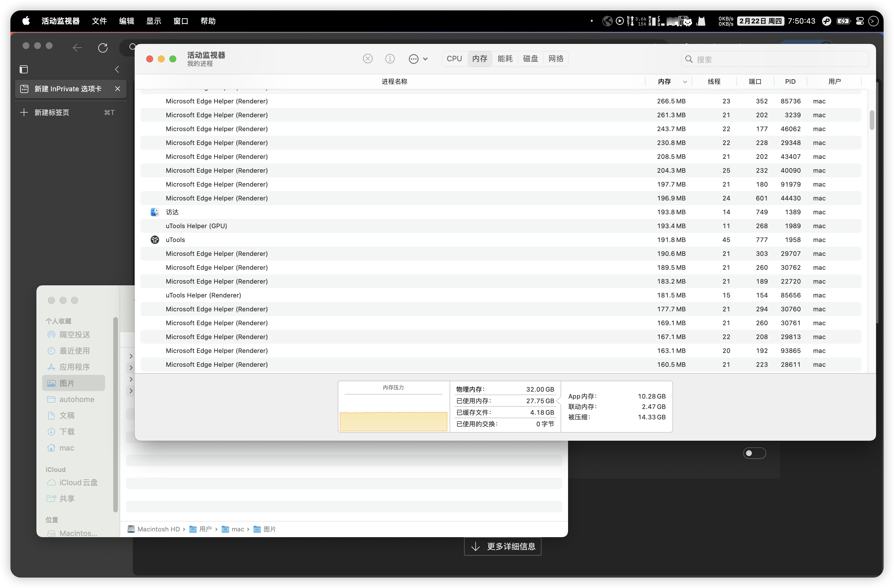
Task: Click the network speed KB/s indicator
Action: click(725, 21)
